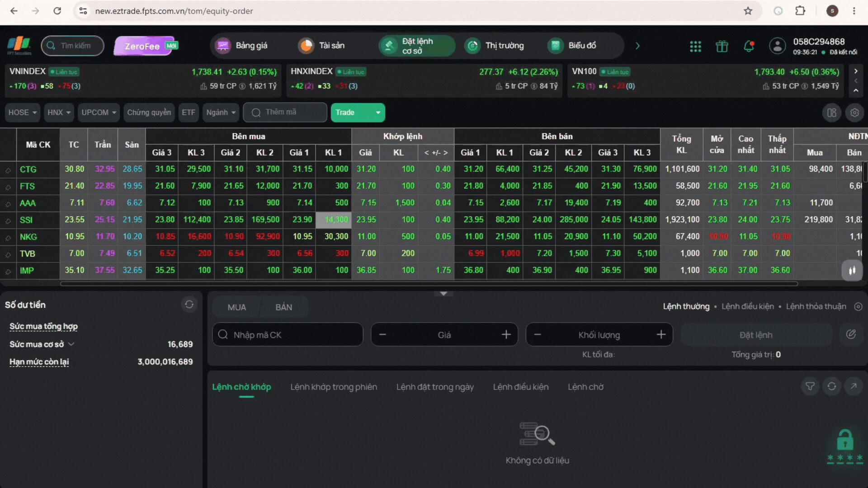868x488 pixels.
Task: Show next index with right chevron
Action: pyautogui.click(x=856, y=71)
